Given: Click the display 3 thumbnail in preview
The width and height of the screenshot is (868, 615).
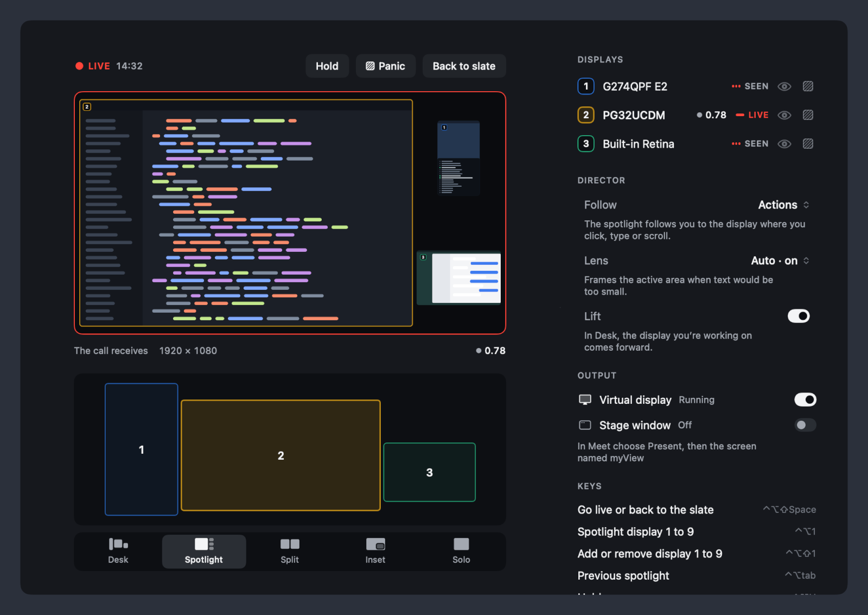Looking at the screenshot, I should [458, 278].
